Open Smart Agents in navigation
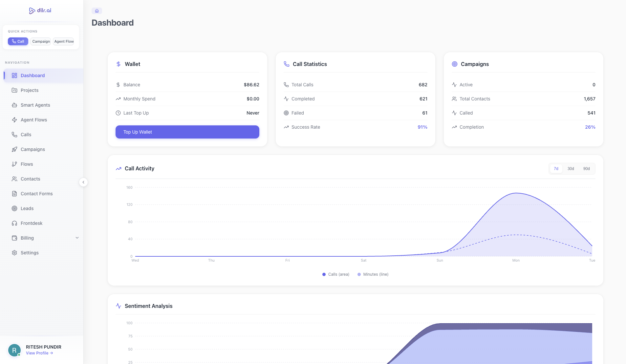The image size is (626, 364). point(43,105)
